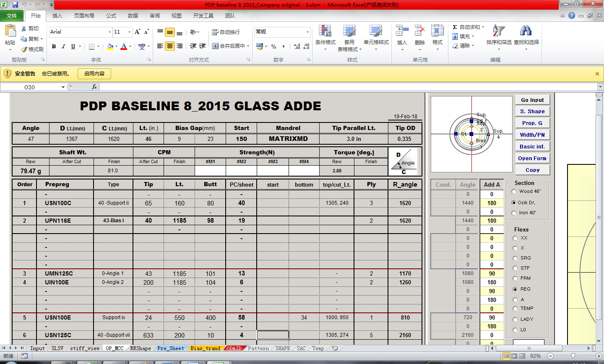The image size is (604, 364).
Task: Open Conditional Formatting icon
Action: tap(325, 31)
